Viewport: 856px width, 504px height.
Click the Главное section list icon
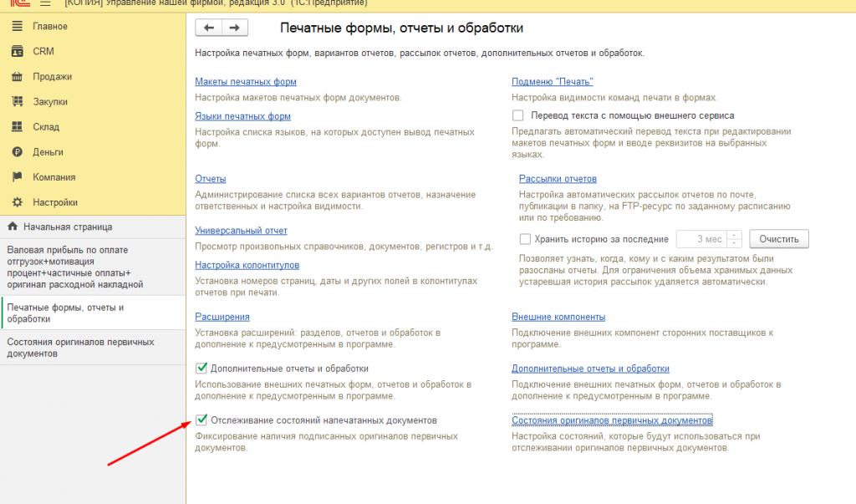coord(17,26)
